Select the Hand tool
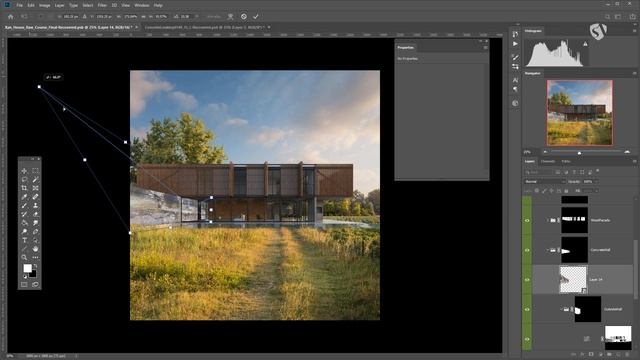Image resolution: width=640 pixels, height=360 pixels. [35, 249]
